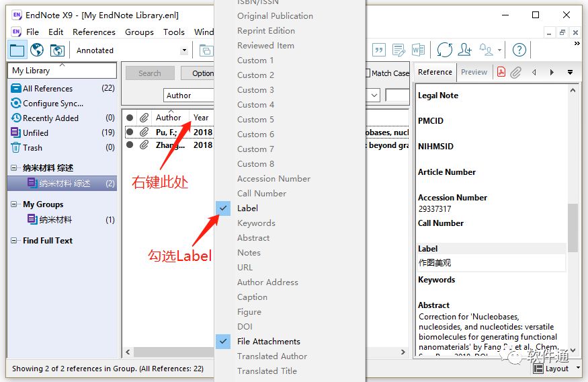
Task: Click the toolbar overflow chevron
Action: click(x=577, y=44)
